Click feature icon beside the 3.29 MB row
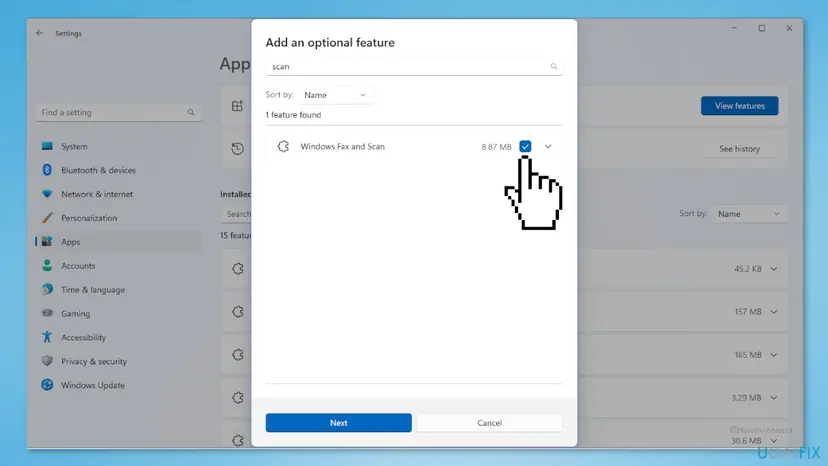 [238, 398]
